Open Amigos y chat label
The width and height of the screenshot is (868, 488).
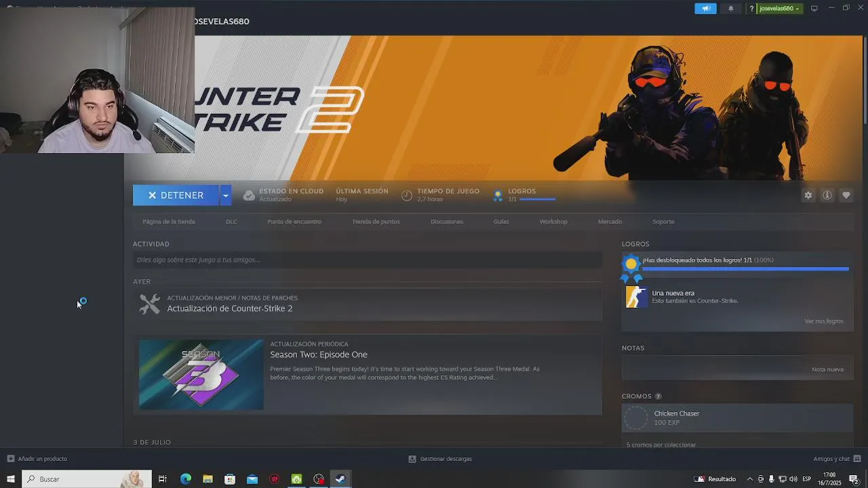831,459
